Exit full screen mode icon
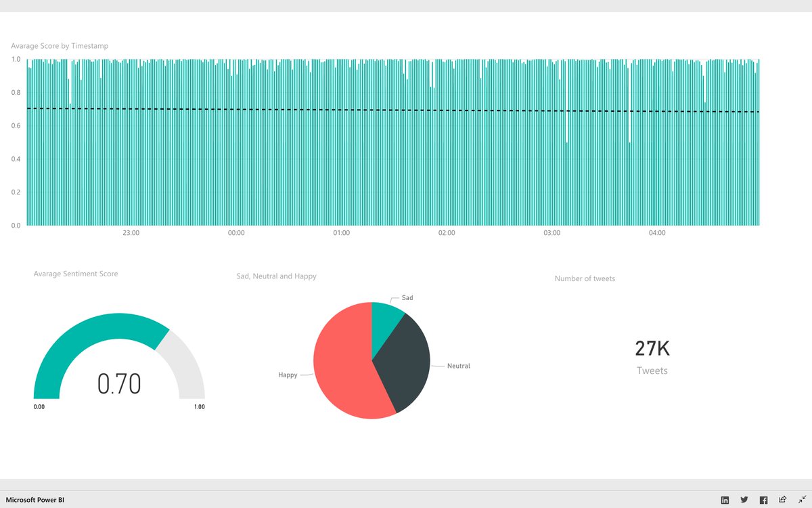 point(801,500)
